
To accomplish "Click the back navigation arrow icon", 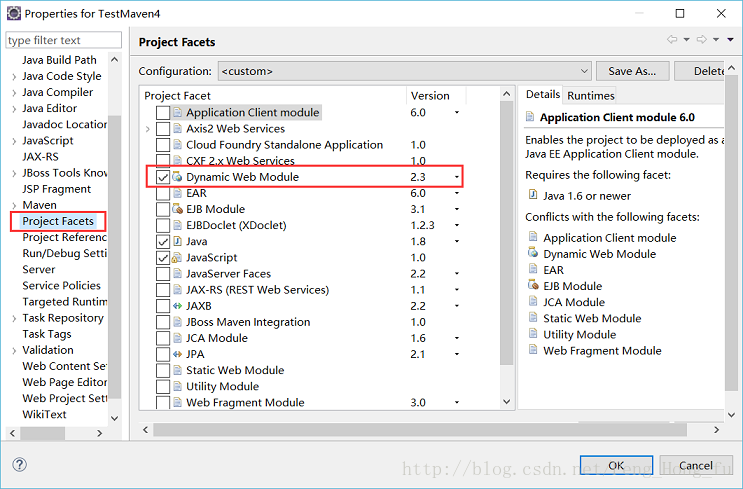I will [672, 39].
